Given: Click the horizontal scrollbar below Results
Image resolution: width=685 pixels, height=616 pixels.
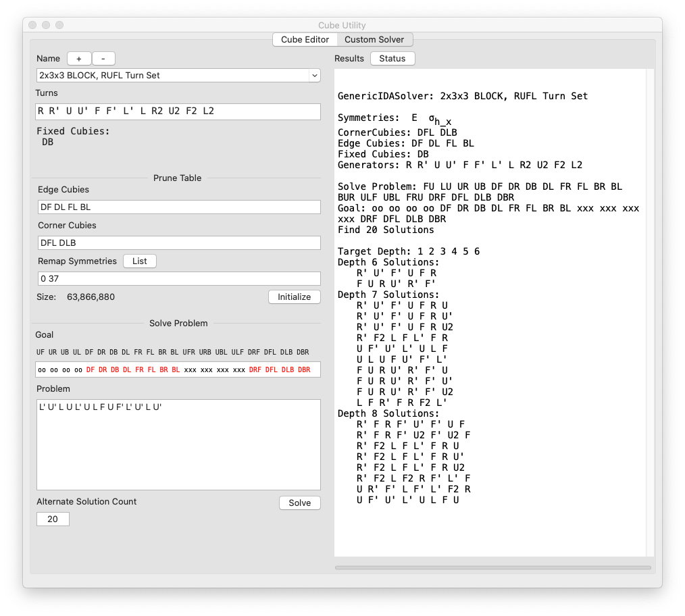Looking at the screenshot, I should click(492, 568).
